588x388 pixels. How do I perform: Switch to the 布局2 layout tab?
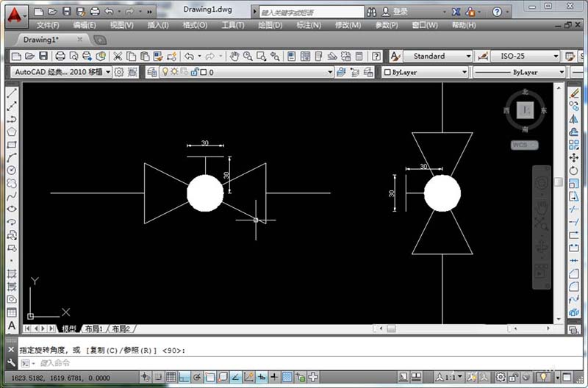coord(121,328)
